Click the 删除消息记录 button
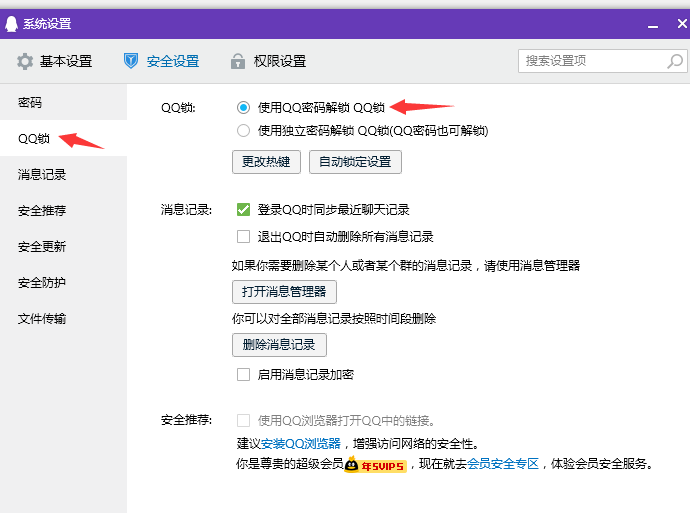Viewport: 690px width, 513px height. pos(279,344)
